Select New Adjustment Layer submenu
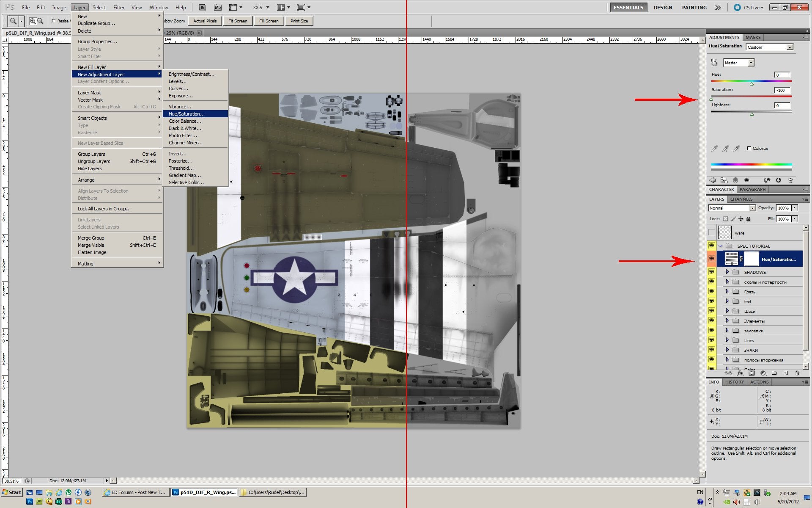This screenshot has height=508, width=812. [x=116, y=75]
